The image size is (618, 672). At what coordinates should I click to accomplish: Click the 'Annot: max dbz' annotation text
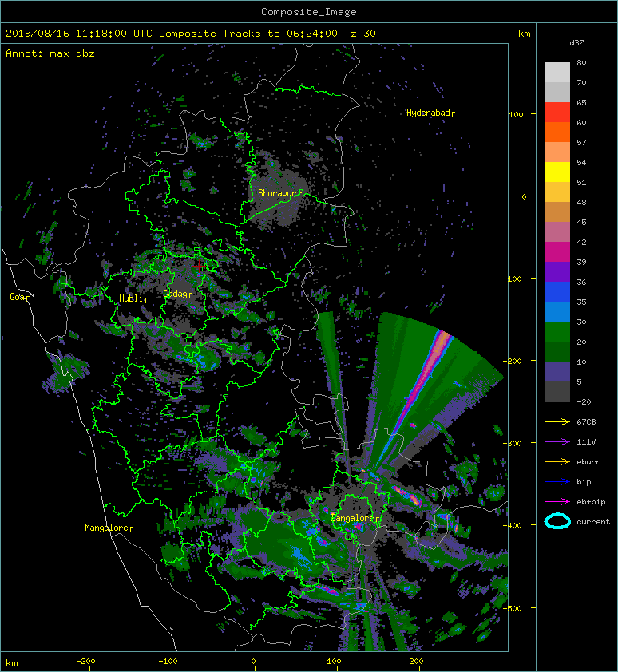point(50,53)
